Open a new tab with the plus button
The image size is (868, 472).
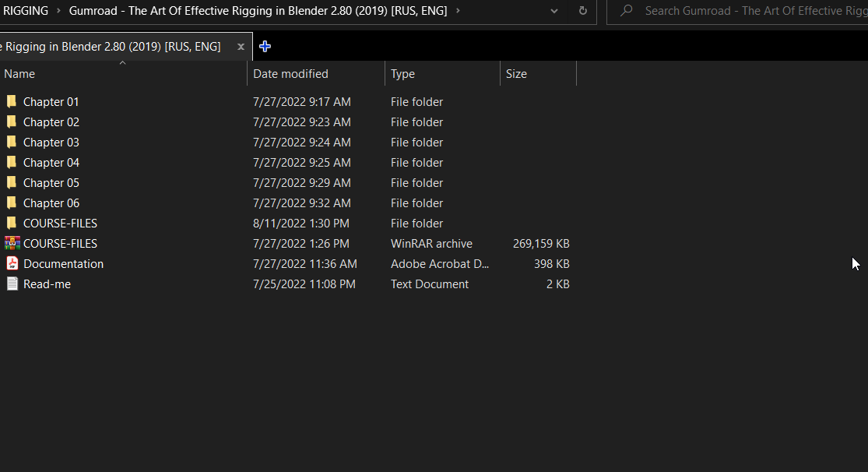(x=265, y=46)
